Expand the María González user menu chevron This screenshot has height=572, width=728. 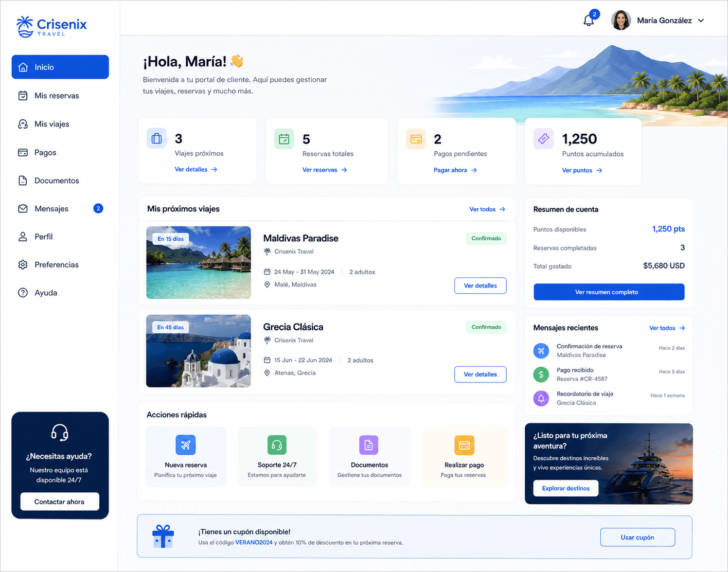pos(701,21)
